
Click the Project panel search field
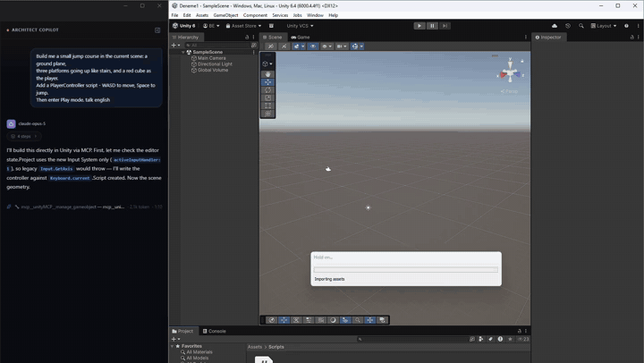(412, 339)
